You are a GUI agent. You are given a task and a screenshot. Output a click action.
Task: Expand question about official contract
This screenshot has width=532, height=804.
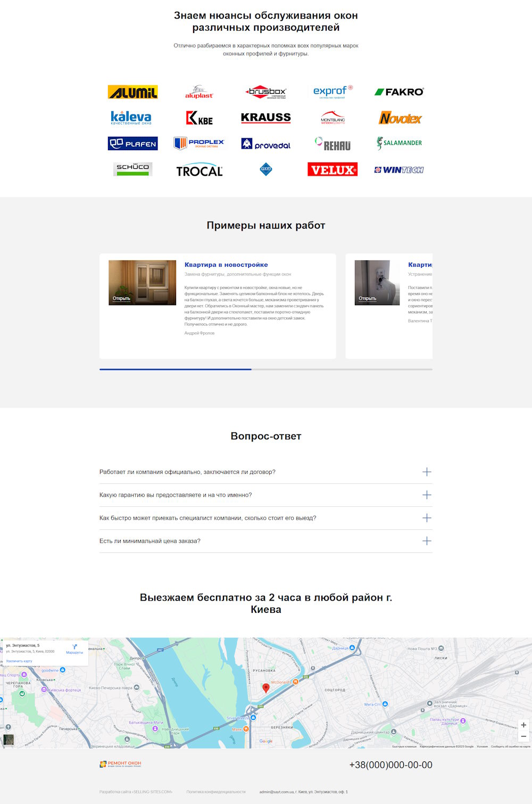coord(266,472)
